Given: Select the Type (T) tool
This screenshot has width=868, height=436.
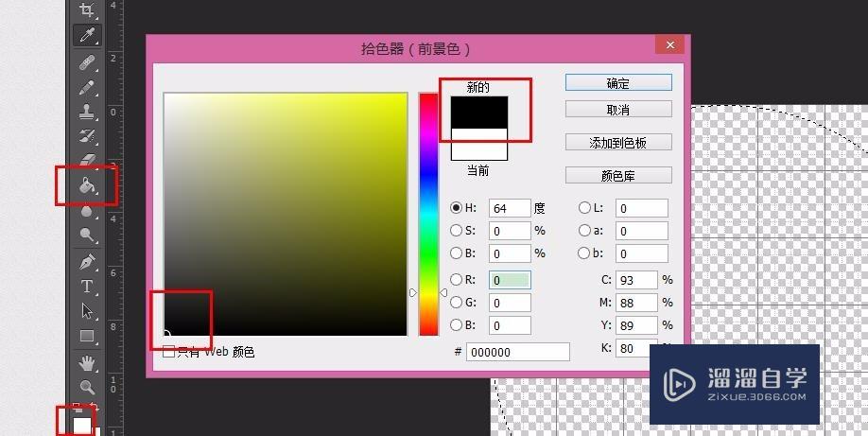Looking at the screenshot, I should [x=87, y=287].
